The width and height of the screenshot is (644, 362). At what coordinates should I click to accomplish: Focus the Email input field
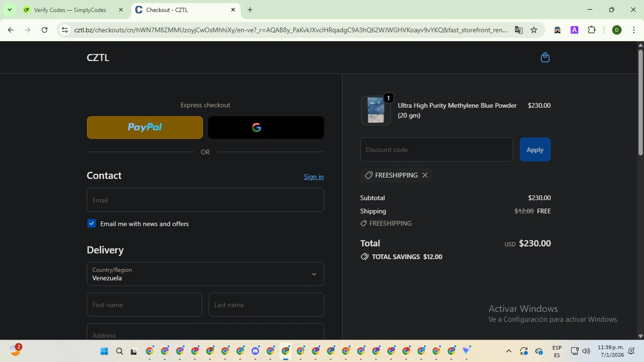[x=205, y=200]
